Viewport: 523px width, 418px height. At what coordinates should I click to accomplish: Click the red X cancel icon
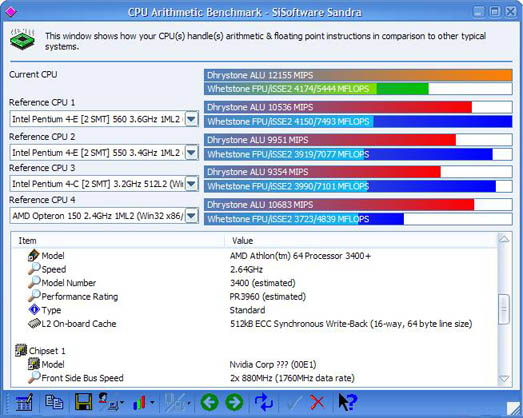[x=317, y=402]
